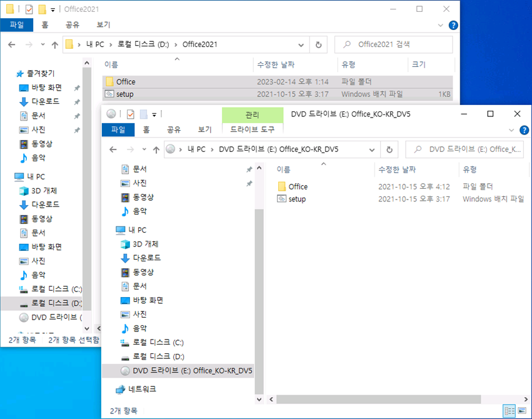This screenshot has width=532, height=419.
Task: Select 로컬 디스크 (D:) in DVD window sidebar
Action: 153,356
